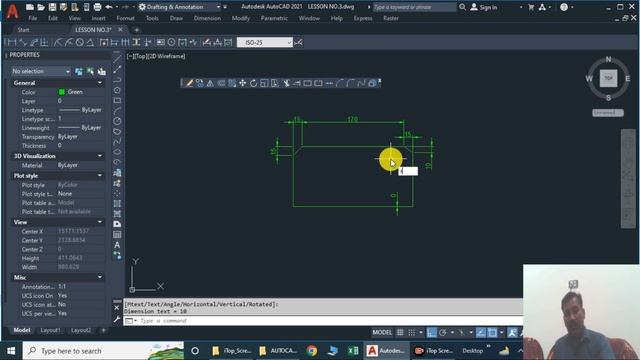Image resolution: width=640 pixels, height=360 pixels.
Task: Open the Parametric menu
Action: point(274,18)
